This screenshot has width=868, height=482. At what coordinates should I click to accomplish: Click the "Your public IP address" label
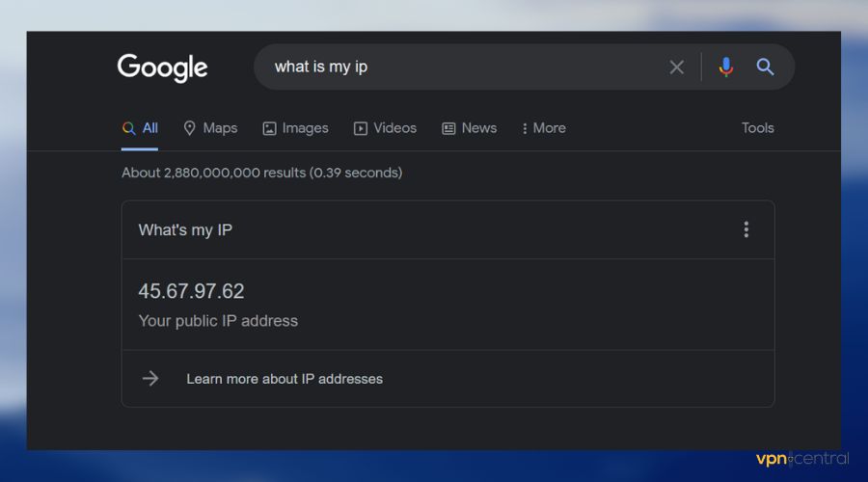(218, 321)
